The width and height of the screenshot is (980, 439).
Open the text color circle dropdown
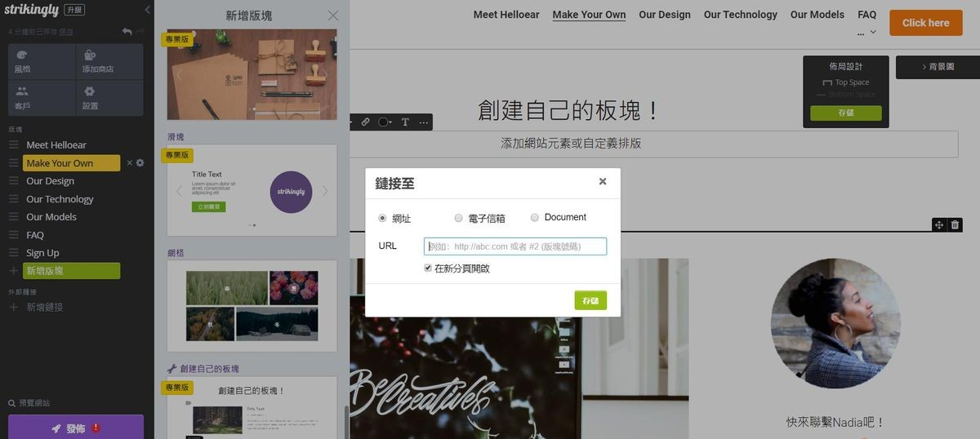[x=385, y=122]
